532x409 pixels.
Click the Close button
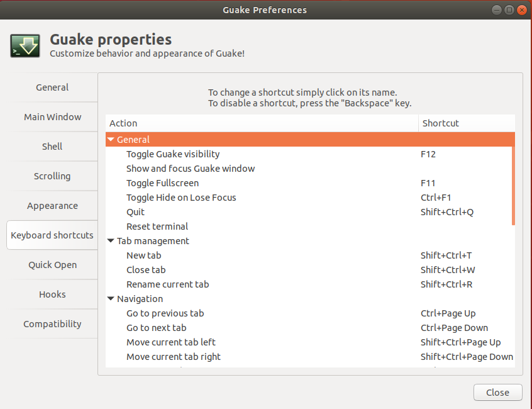click(498, 393)
